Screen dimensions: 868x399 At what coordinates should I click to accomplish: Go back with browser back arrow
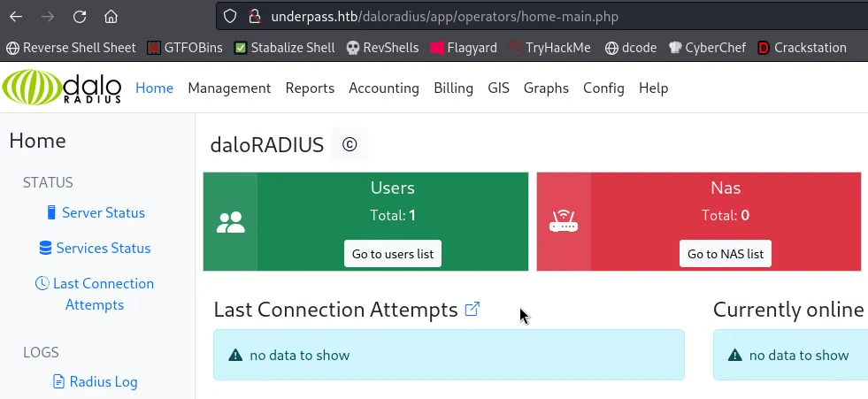[x=17, y=16]
